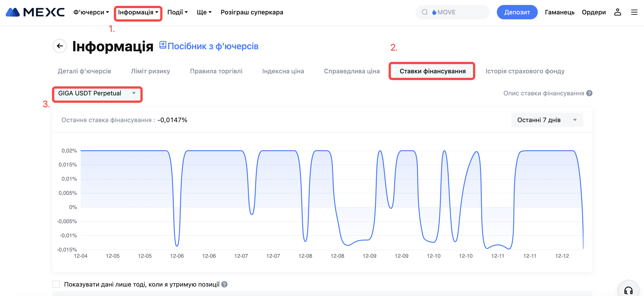Open the Останні 7 днів period dropdown
The height and width of the screenshot is (296, 644).
[547, 120]
